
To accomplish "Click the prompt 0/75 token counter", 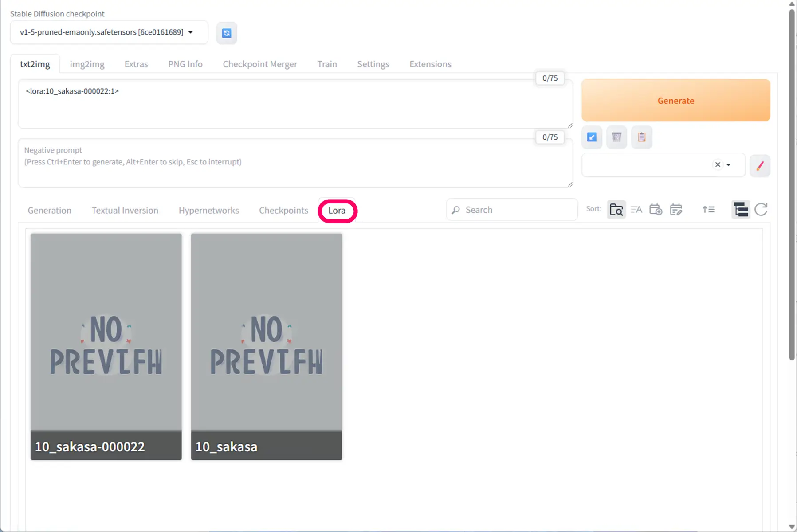I will 550,78.
